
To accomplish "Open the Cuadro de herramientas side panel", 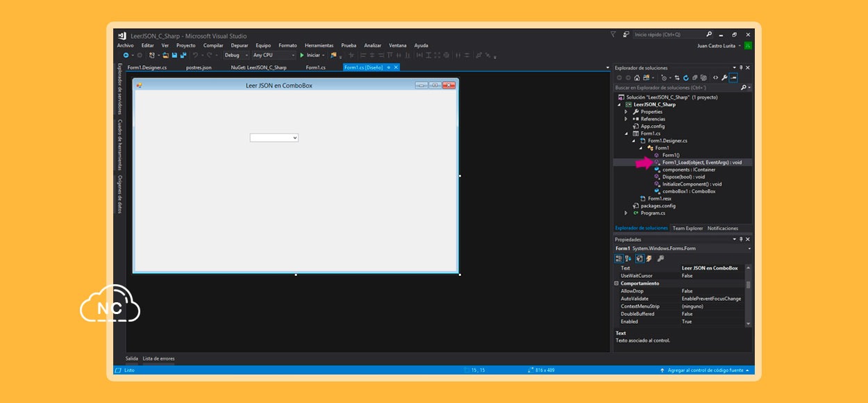I will tap(119, 145).
